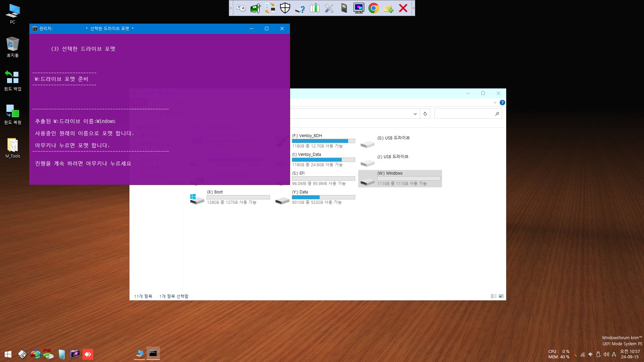This screenshot has width=644, height=362.
Task: Click the command prompt title bar icon
Action: [x=35, y=28]
